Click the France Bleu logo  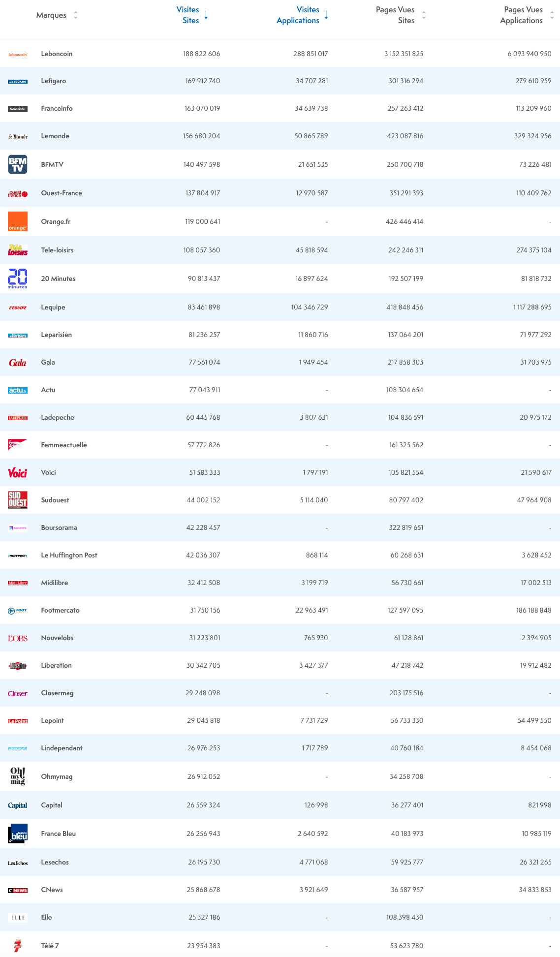[x=18, y=834]
